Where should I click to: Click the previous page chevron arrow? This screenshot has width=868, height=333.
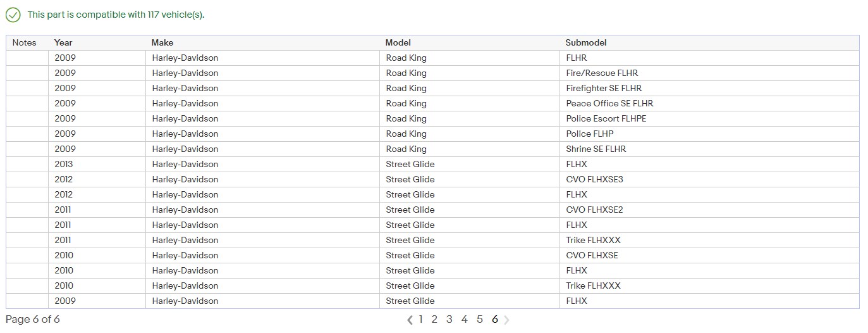[x=410, y=320]
